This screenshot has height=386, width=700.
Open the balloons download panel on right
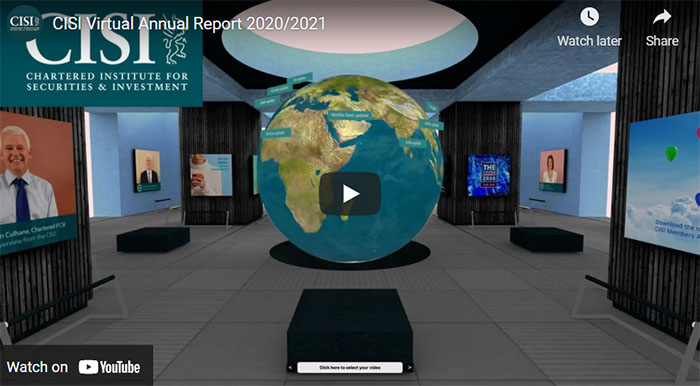pos(662,183)
